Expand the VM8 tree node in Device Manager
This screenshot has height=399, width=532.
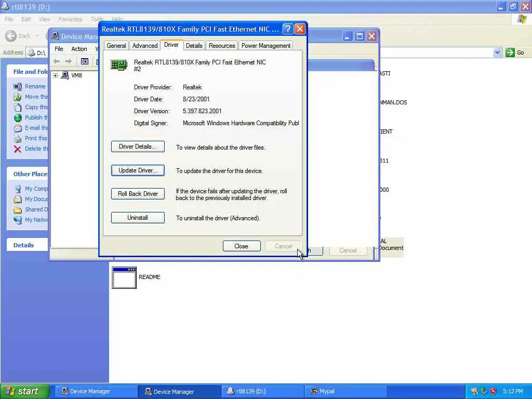(x=55, y=75)
